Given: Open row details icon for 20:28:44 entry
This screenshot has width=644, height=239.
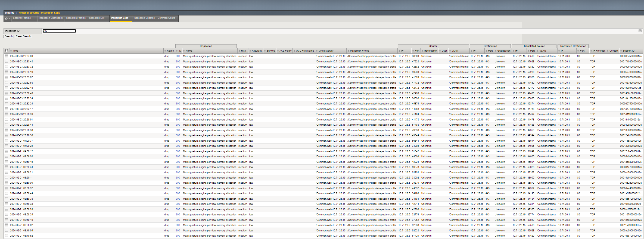Looking at the screenshot, I should tap(7, 125).
